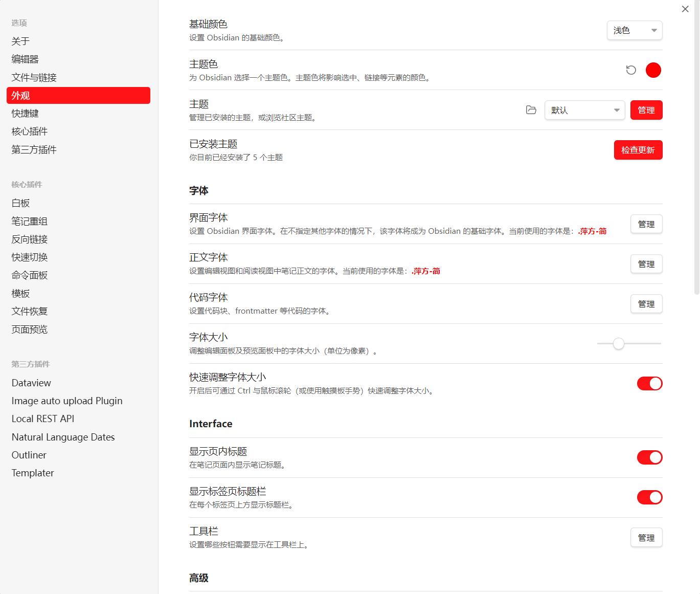The height and width of the screenshot is (594, 700).
Task: Toggle quick font size adjustment
Action: 650,383
